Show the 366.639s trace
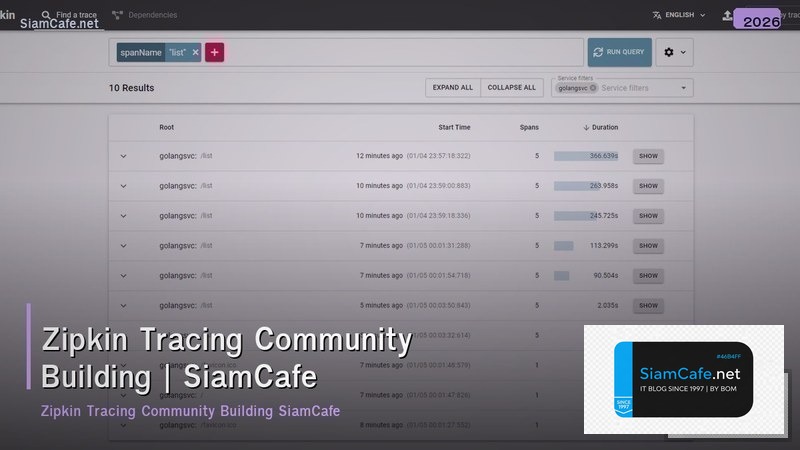Viewport: 800px width, 450px height. (648, 156)
